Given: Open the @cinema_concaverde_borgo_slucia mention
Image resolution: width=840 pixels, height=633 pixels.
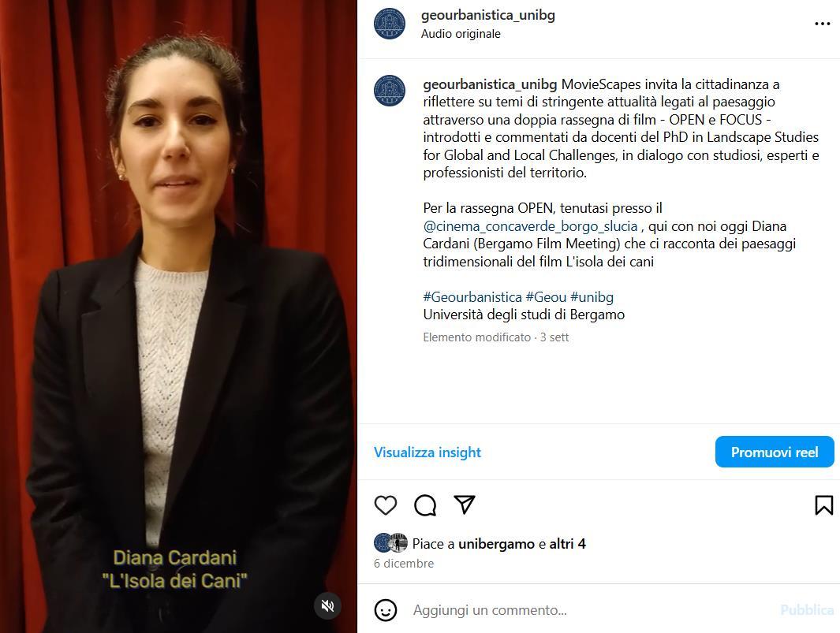Looking at the screenshot, I should [x=530, y=226].
